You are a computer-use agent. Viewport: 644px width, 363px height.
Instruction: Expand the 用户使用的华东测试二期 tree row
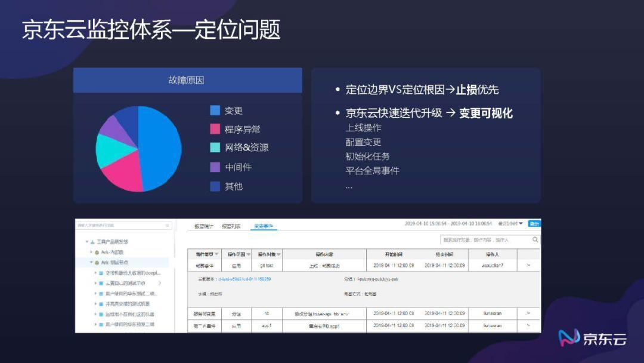[x=95, y=294]
